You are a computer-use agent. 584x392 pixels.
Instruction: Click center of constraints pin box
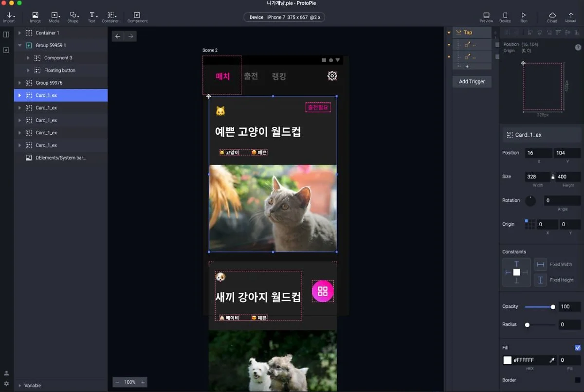point(516,272)
